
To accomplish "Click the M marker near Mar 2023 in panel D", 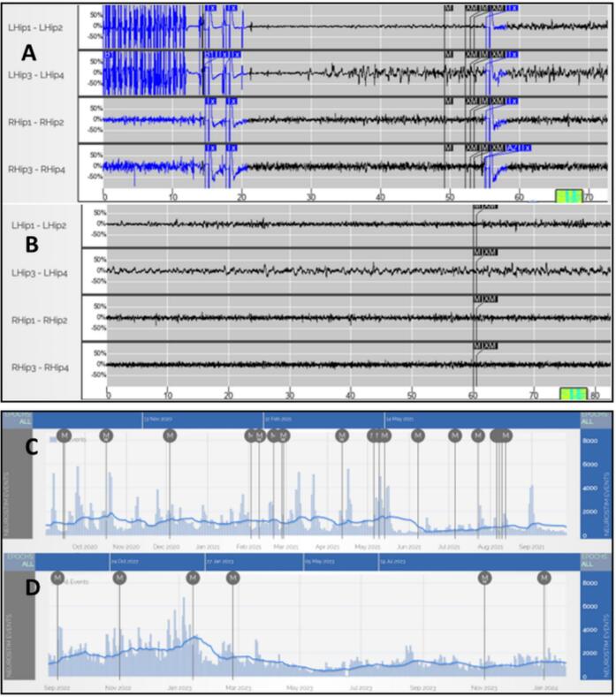I will 232,578.
